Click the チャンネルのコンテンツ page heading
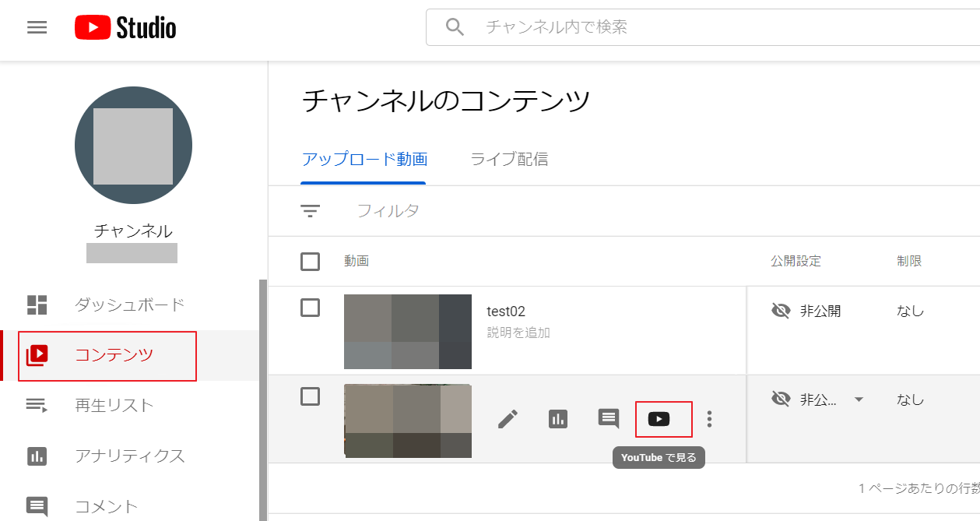Image resolution: width=980 pixels, height=521 pixels. 445,101
